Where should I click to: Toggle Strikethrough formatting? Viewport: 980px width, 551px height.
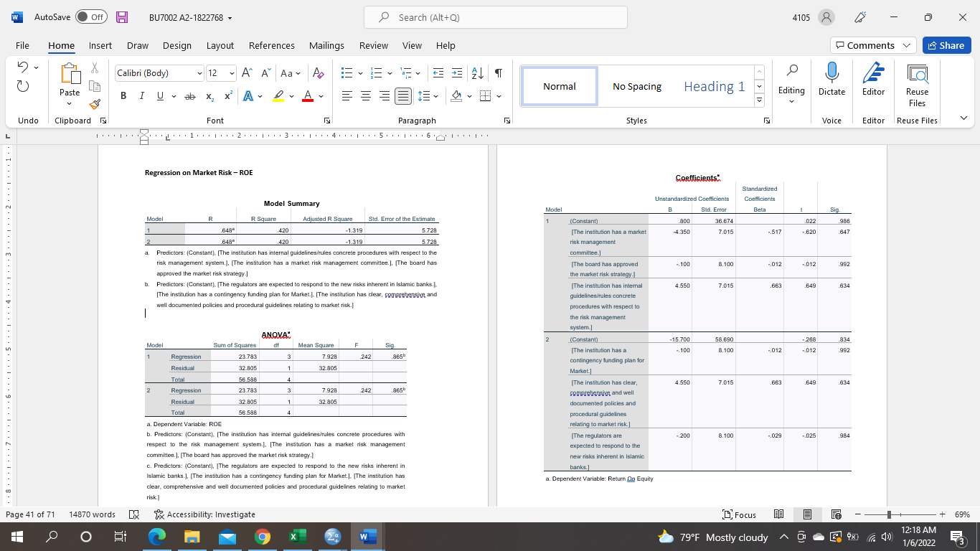click(x=189, y=96)
